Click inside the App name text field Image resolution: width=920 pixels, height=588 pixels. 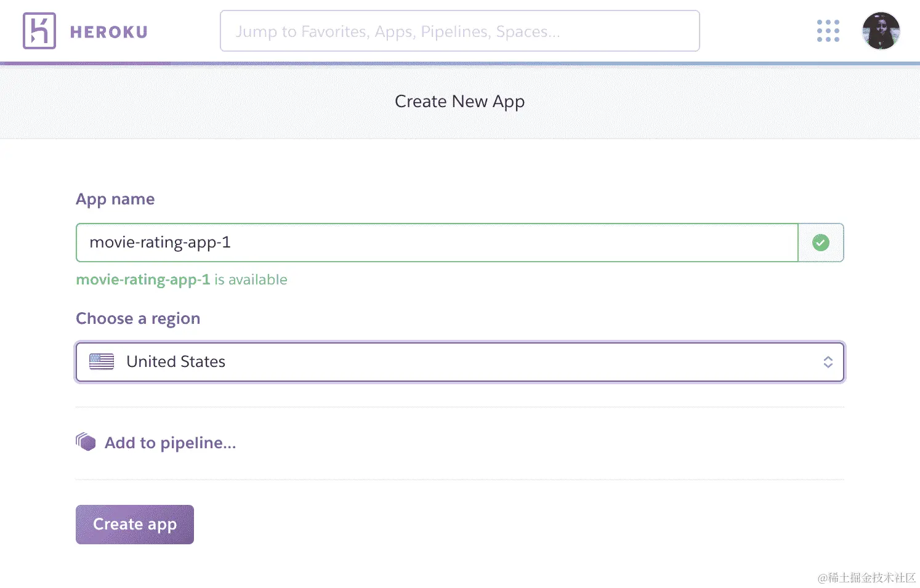pyautogui.click(x=436, y=243)
